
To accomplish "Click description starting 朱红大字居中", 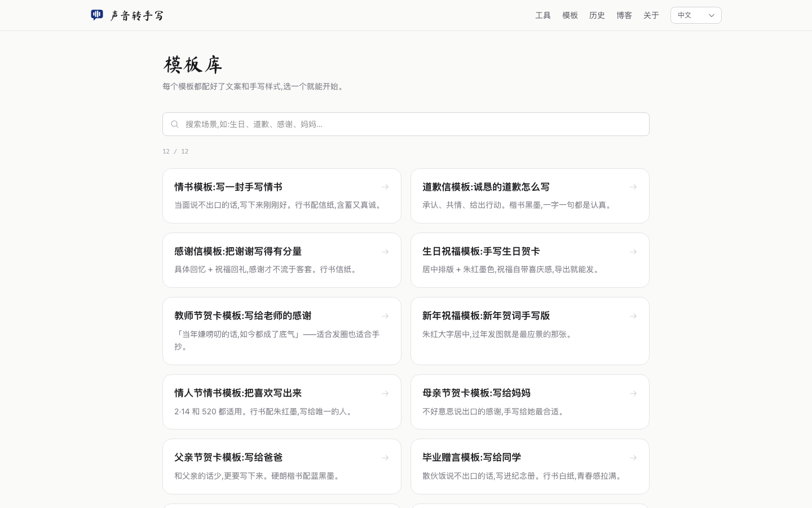I will click(498, 334).
